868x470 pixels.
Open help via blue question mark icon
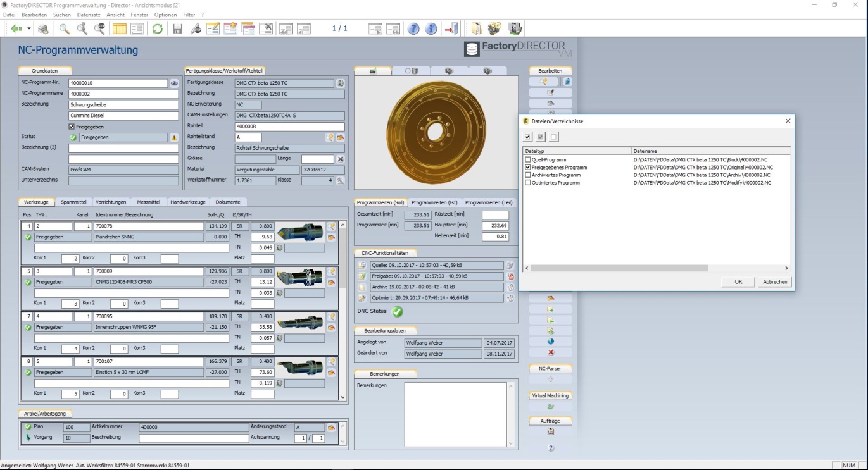click(x=413, y=29)
